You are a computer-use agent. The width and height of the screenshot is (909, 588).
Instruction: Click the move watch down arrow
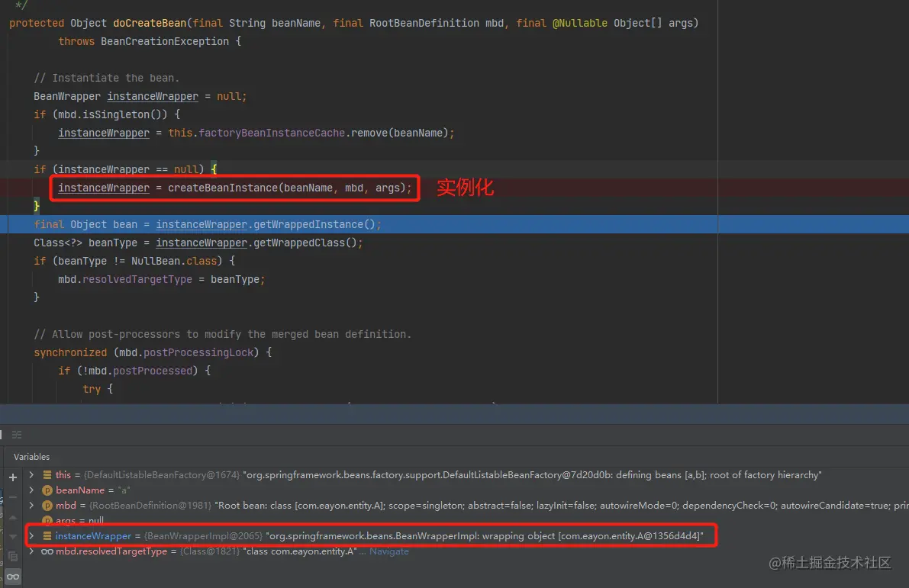pyautogui.click(x=13, y=537)
